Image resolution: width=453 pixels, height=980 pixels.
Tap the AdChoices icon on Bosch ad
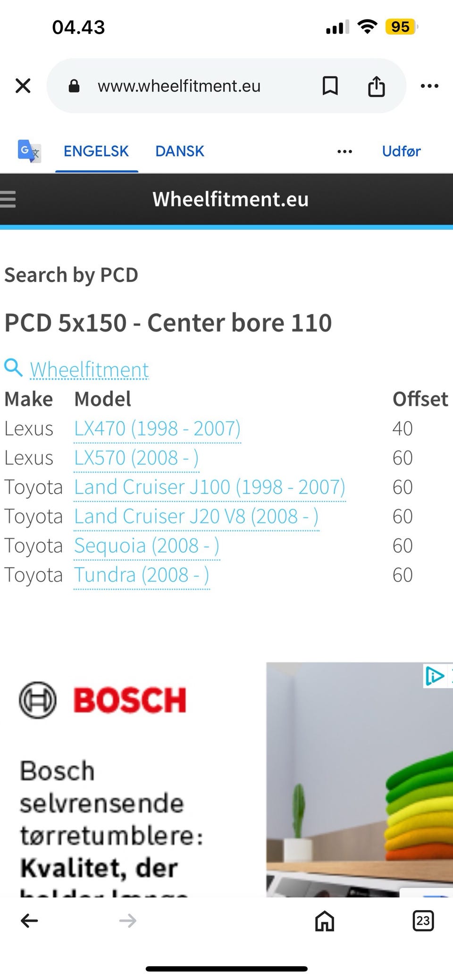click(x=434, y=676)
